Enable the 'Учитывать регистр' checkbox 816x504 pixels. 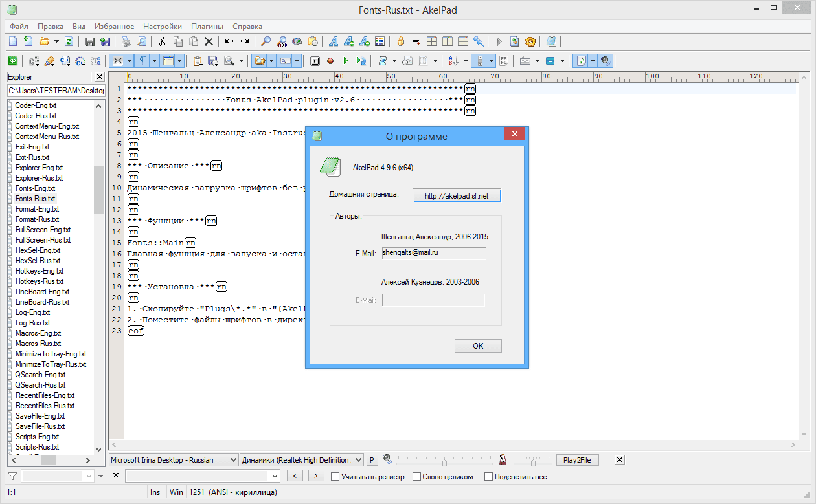(x=335, y=477)
